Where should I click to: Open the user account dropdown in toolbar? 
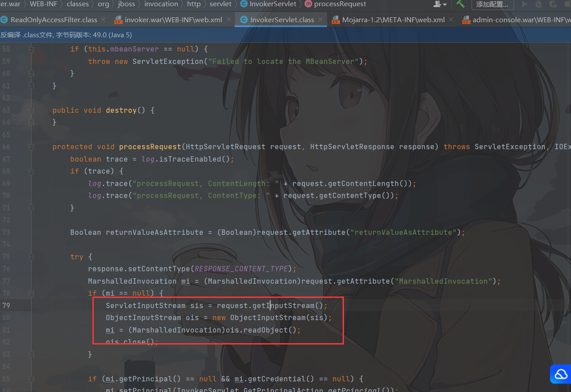click(440, 4)
